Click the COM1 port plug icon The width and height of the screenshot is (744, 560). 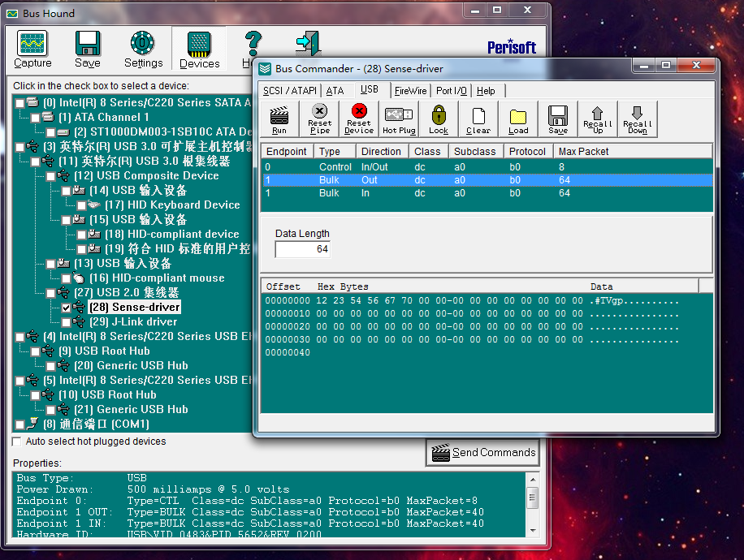click(x=32, y=423)
